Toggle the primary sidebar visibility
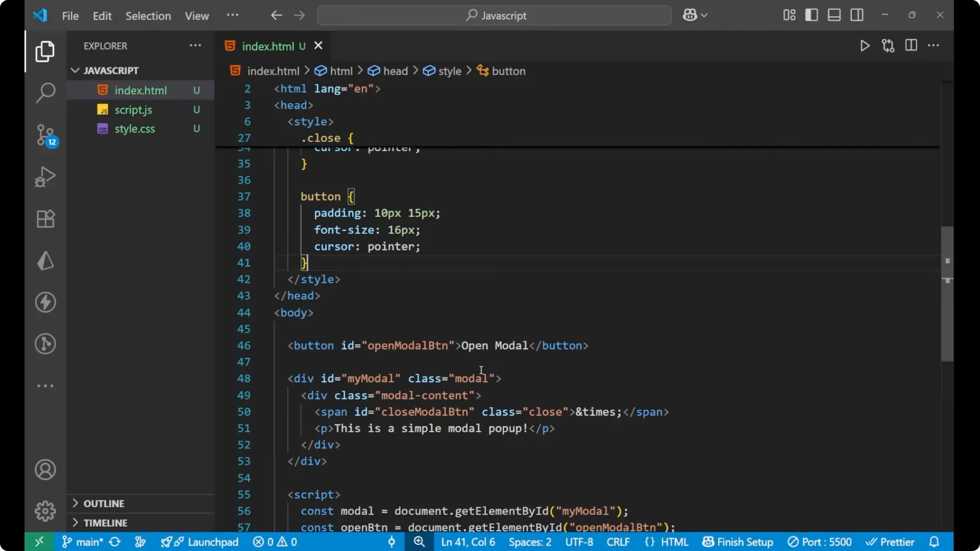 coord(812,15)
